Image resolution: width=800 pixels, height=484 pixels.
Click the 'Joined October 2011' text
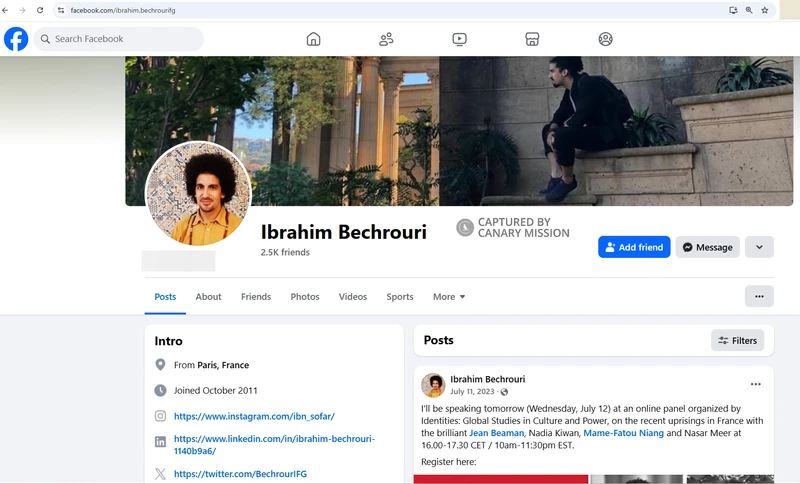pyautogui.click(x=215, y=391)
